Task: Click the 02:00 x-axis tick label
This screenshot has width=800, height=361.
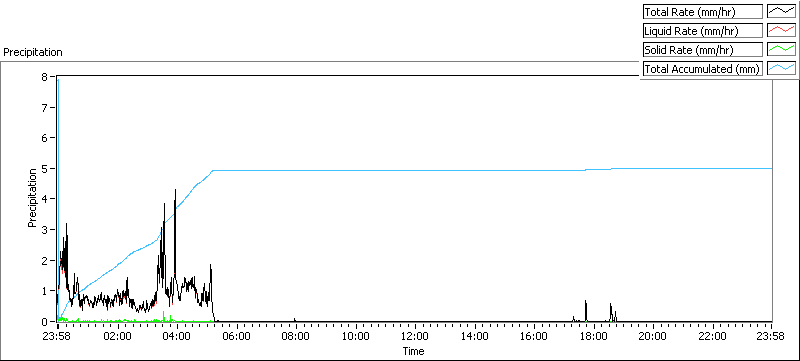Action: point(118,337)
